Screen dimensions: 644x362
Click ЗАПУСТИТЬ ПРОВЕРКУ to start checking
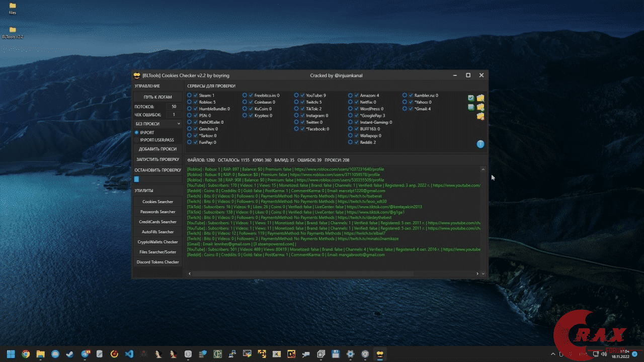tap(157, 159)
